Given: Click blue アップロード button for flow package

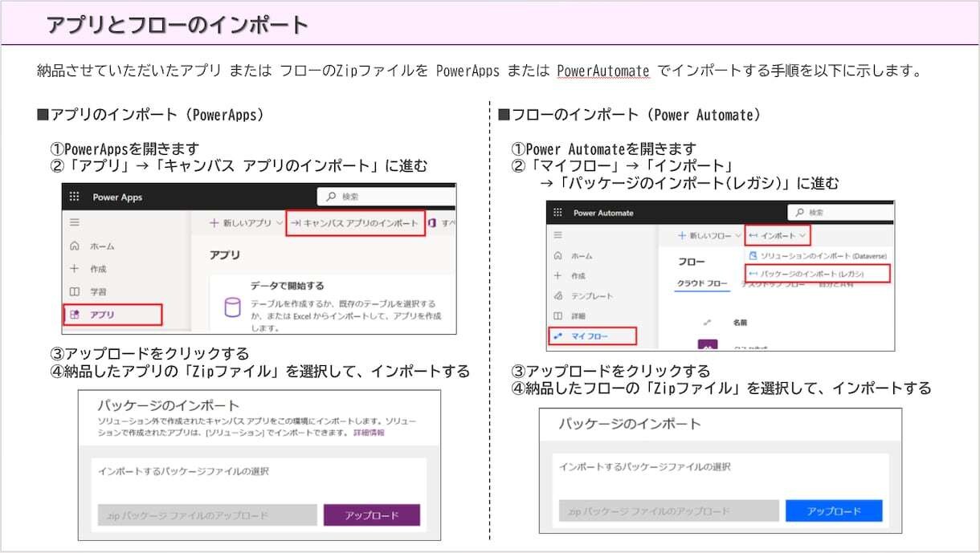Looking at the screenshot, I should coord(834,510).
